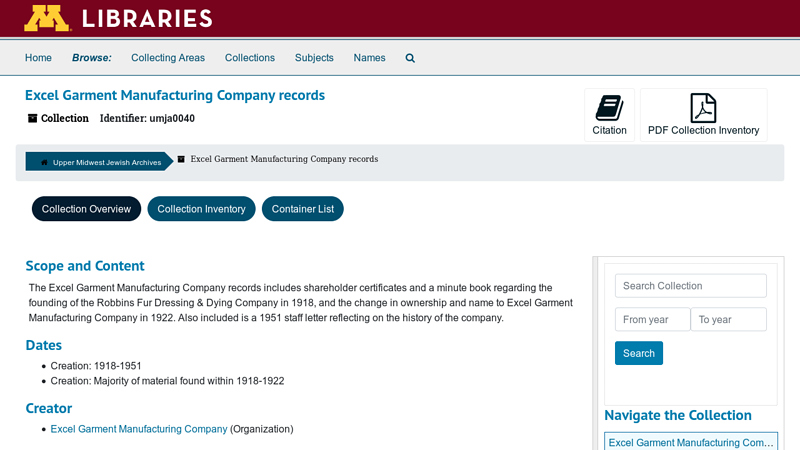Click the home icon in breadcrumb

(x=44, y=162)
